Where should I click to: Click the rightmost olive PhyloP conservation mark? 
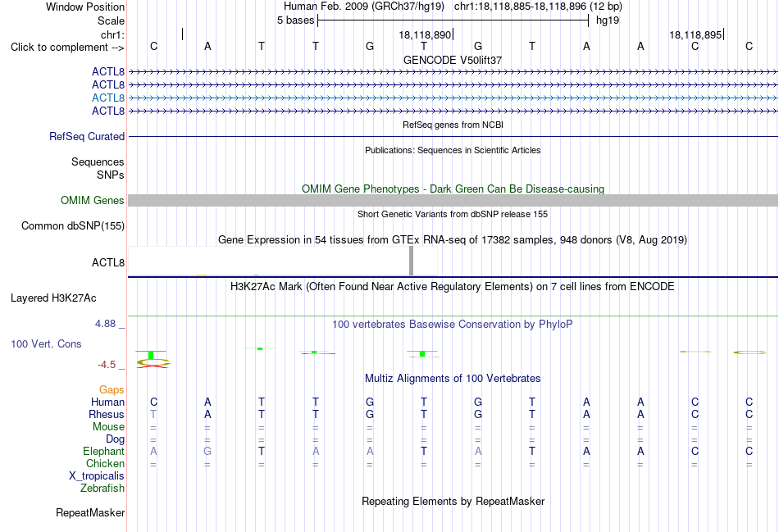click(749, 352)
